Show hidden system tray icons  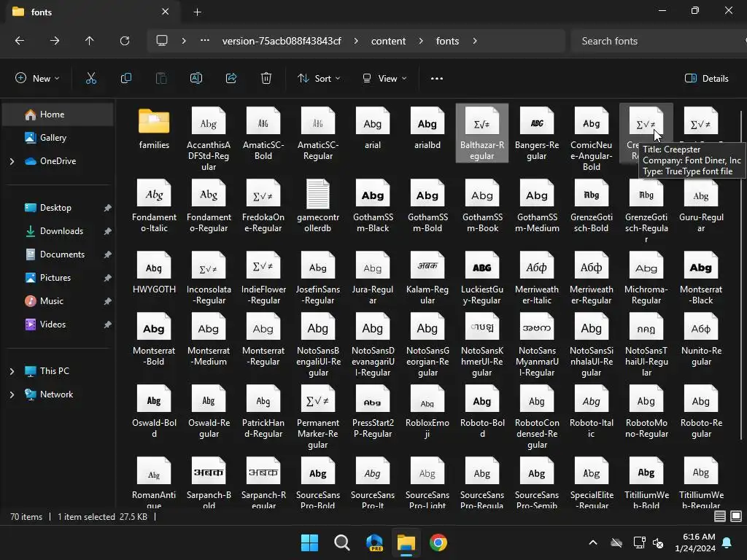pyautogui.click(x=593, y=542)
